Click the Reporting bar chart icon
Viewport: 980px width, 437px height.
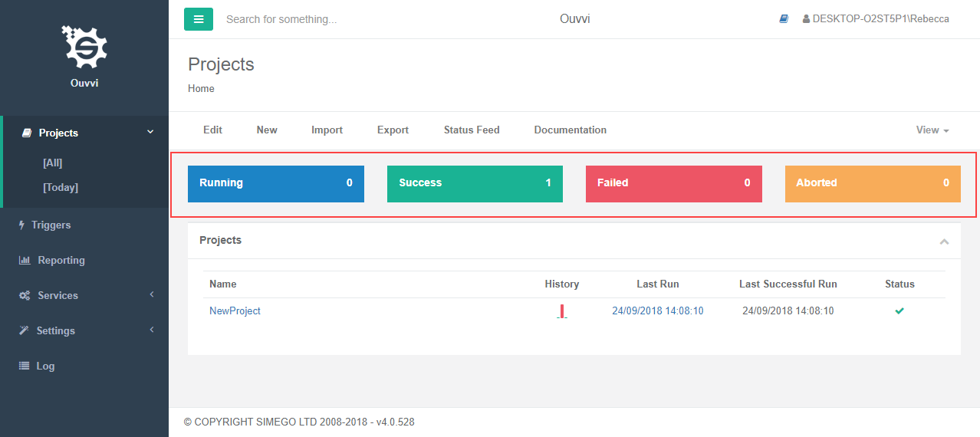pyautogui.click(x=25, y=261)
